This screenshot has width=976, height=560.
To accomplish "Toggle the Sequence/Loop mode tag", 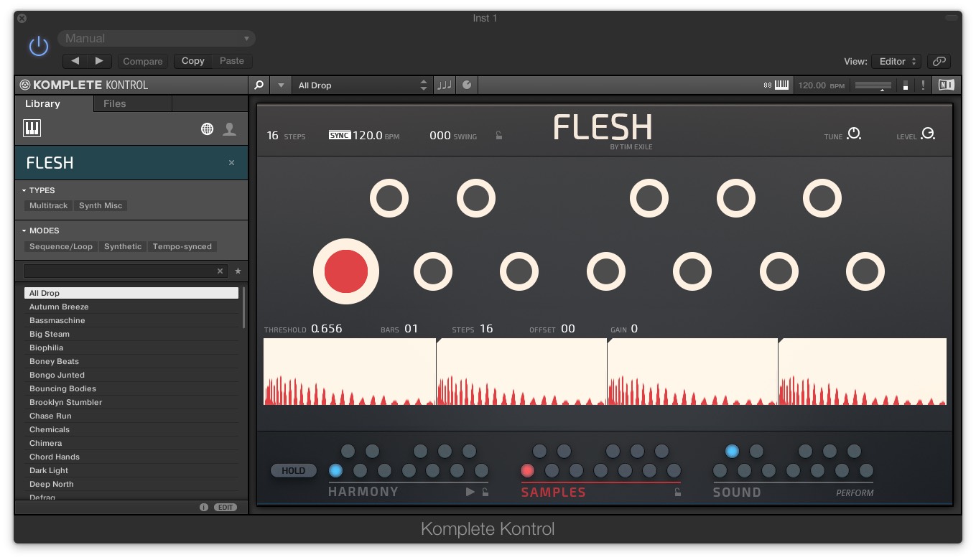I will tap(61, 246).
